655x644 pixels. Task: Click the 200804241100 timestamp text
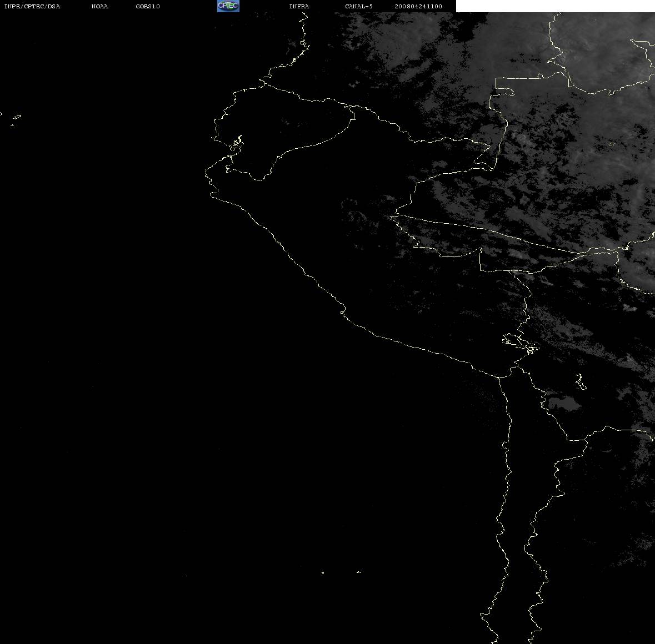[x=418, y=6]
